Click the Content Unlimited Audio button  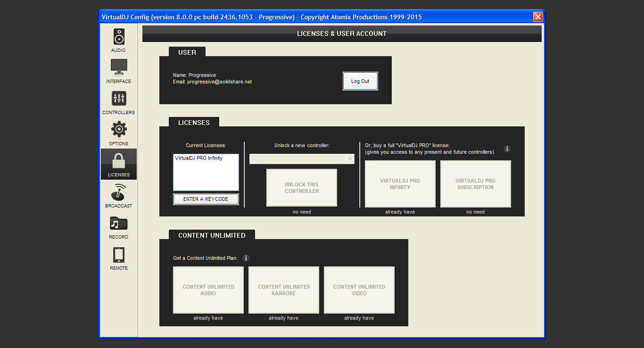tap(208, 290)
